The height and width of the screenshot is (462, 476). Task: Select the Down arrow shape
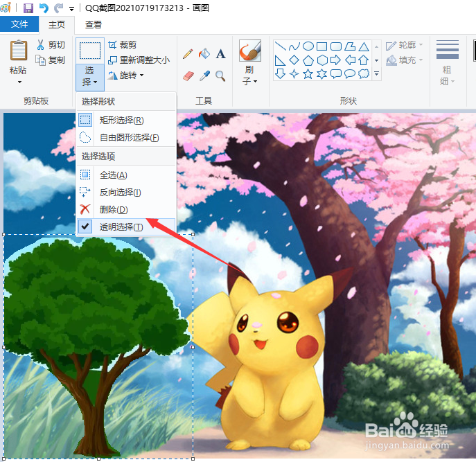280,73
